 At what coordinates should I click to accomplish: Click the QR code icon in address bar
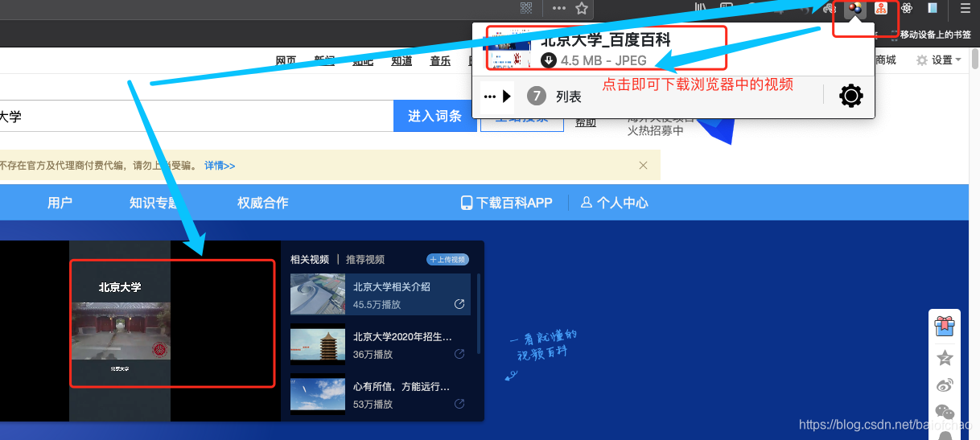pyautogui.click(x=526, y=9)
